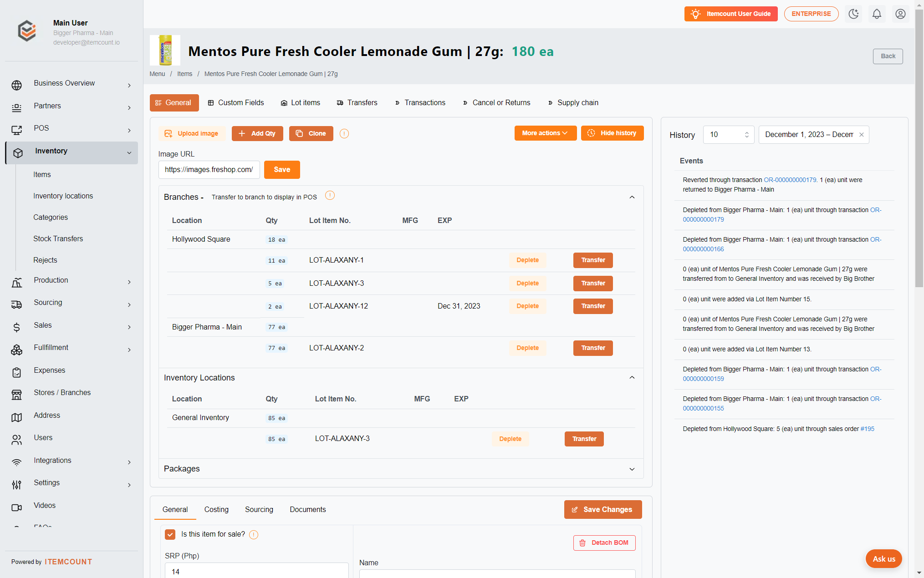This screenshot has width=924, height=578.
Task: Click the Itemcount logo in sidebar
Action: click(x=27, y=30)
